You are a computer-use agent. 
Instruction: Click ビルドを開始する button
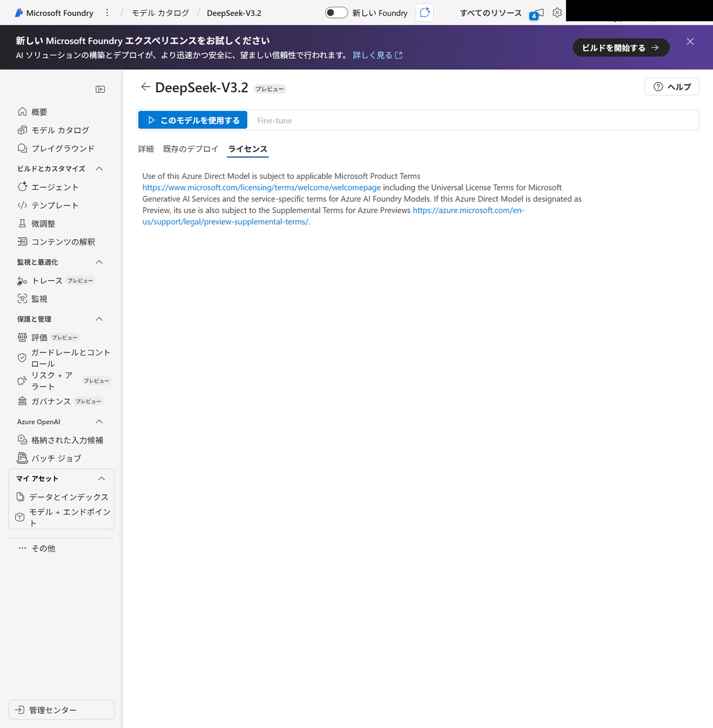[621, 47]
